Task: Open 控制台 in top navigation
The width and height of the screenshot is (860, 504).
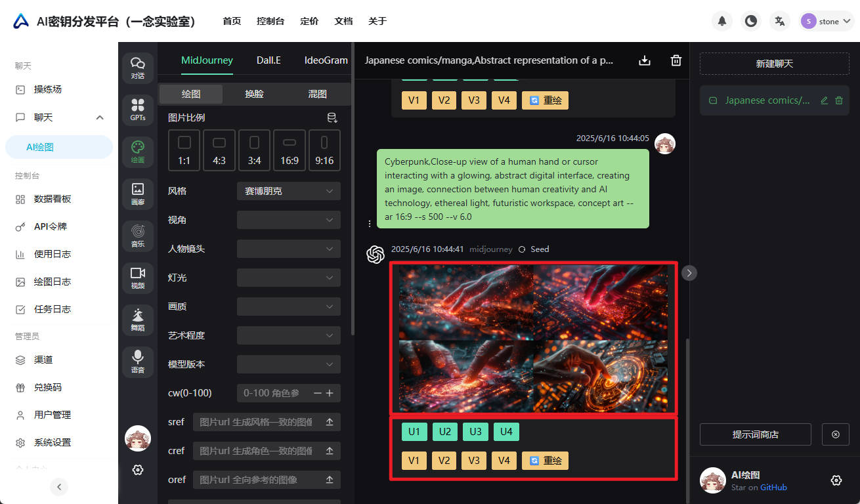Action: point(270,21)
